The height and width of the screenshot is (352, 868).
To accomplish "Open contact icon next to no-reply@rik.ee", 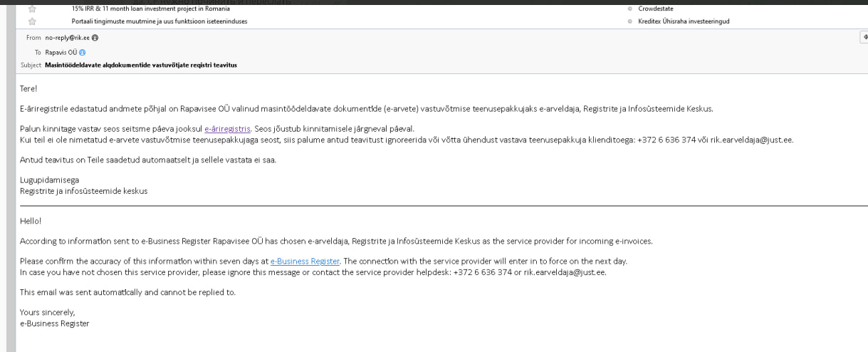I will click(95, 38).
